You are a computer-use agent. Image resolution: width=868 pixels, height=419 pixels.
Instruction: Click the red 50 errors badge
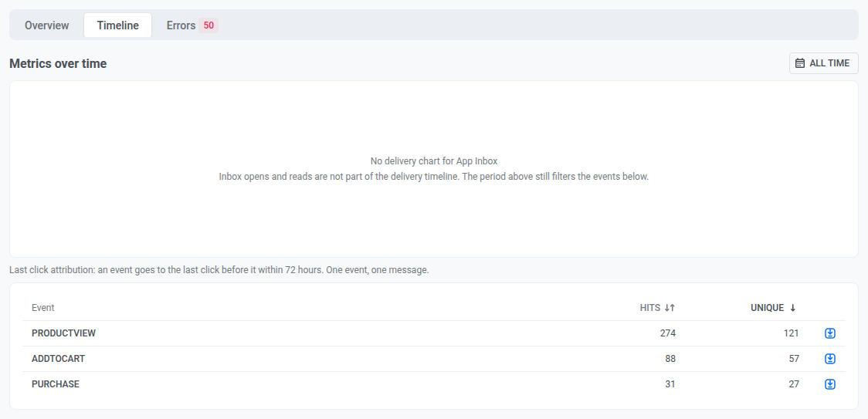coord(209,25)
